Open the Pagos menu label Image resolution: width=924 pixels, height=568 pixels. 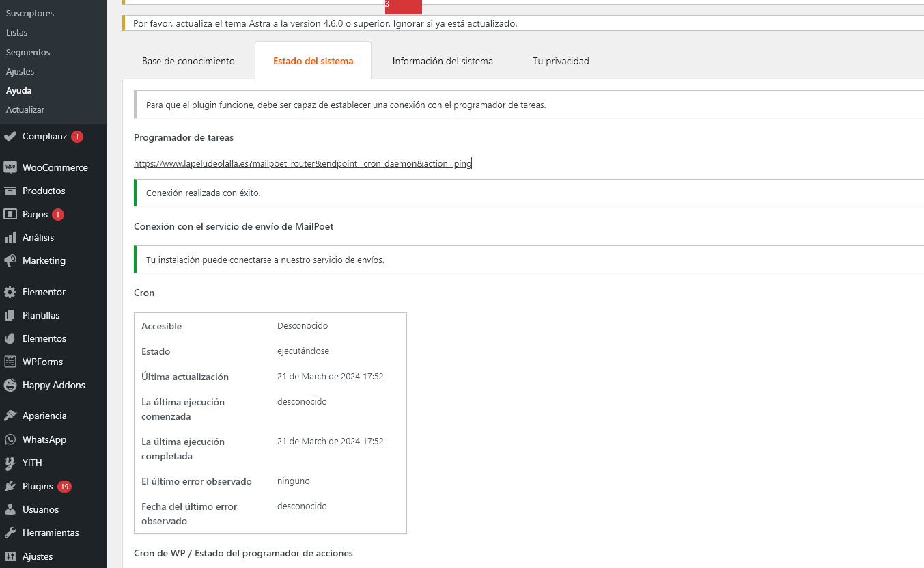click(x=35, y=214)
